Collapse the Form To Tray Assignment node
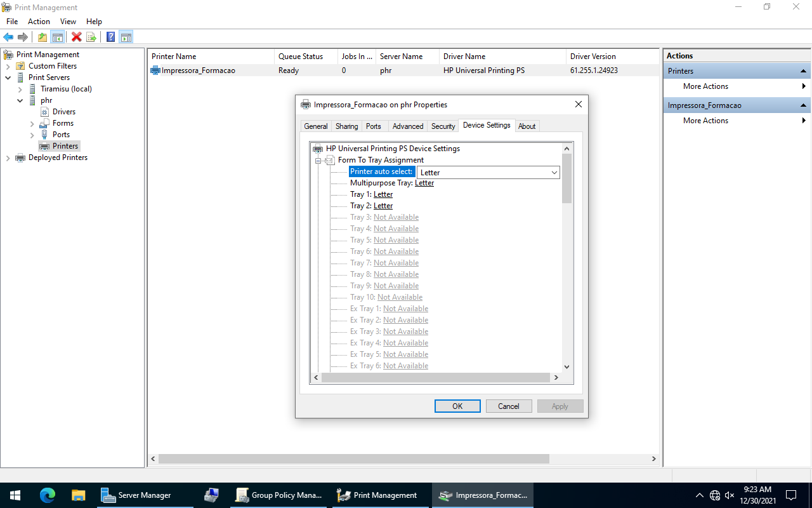812x508 pixels. pos(318,160)
